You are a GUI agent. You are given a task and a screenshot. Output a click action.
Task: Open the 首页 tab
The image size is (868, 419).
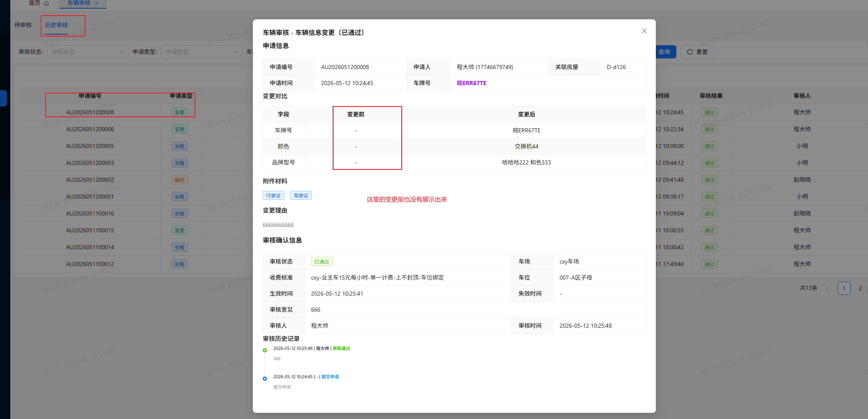35,3
